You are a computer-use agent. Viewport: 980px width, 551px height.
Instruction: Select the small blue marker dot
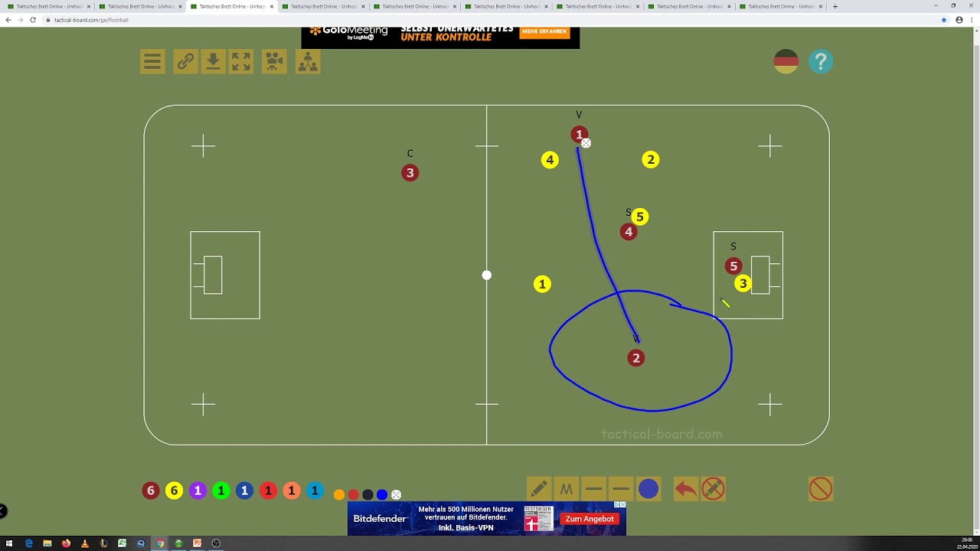coord(382,495)
